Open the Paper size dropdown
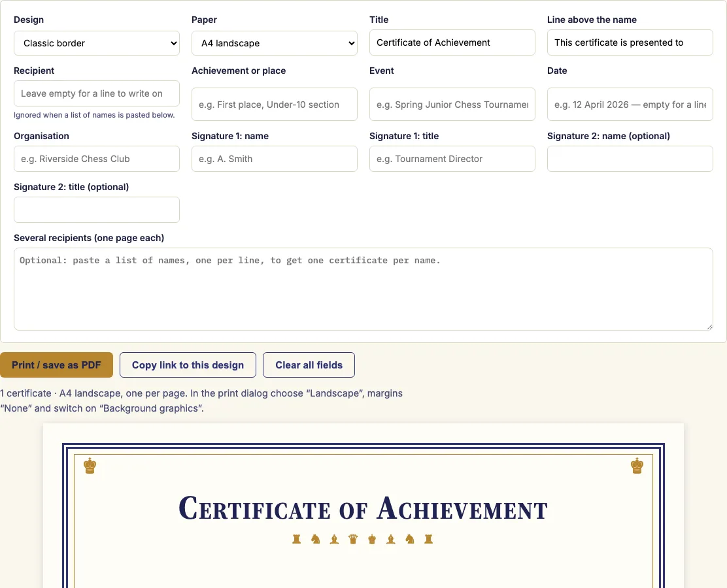This screenshot has height=588, width=727. tap(274, 43)
